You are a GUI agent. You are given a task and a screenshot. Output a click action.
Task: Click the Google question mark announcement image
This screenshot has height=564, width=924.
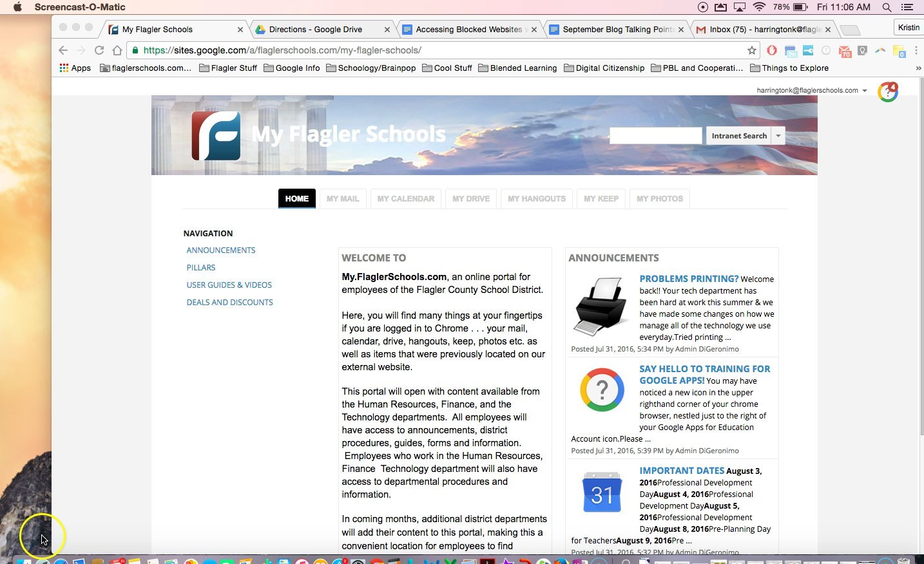point(602,390)
